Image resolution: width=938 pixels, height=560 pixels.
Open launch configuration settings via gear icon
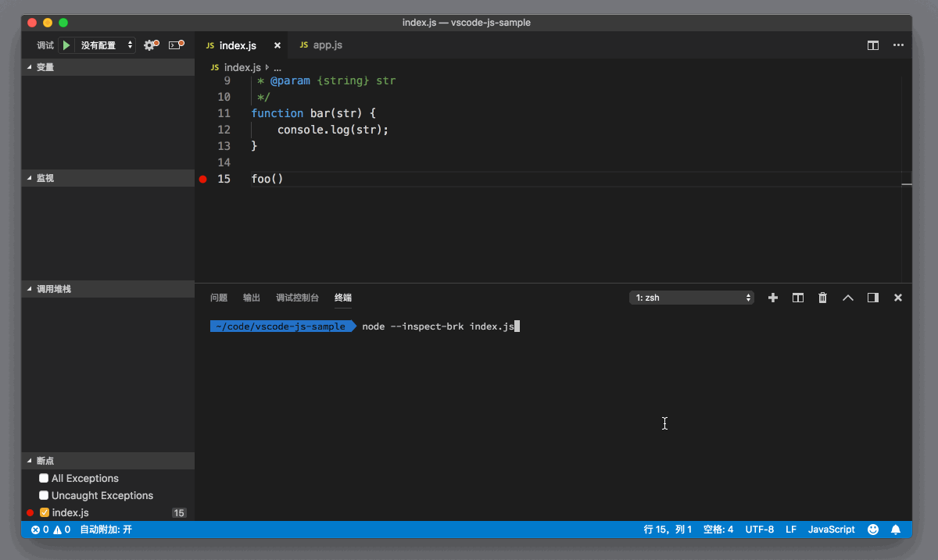(150, 45)
